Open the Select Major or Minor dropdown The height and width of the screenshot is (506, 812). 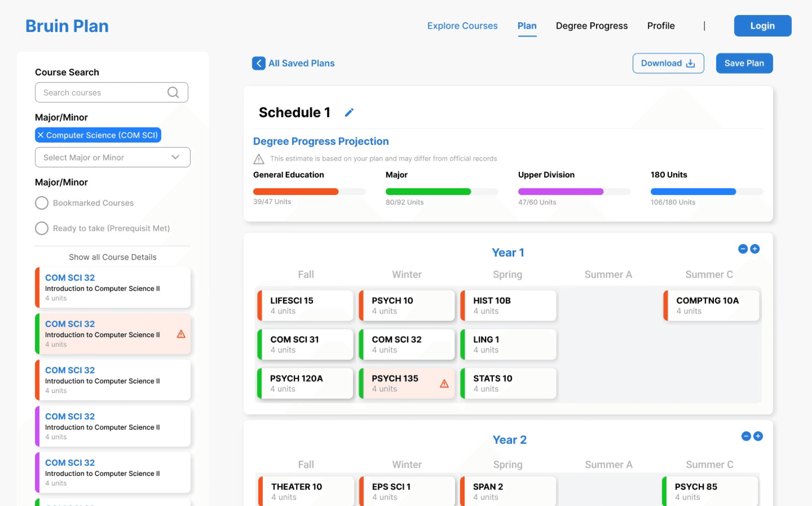(112, 157)
